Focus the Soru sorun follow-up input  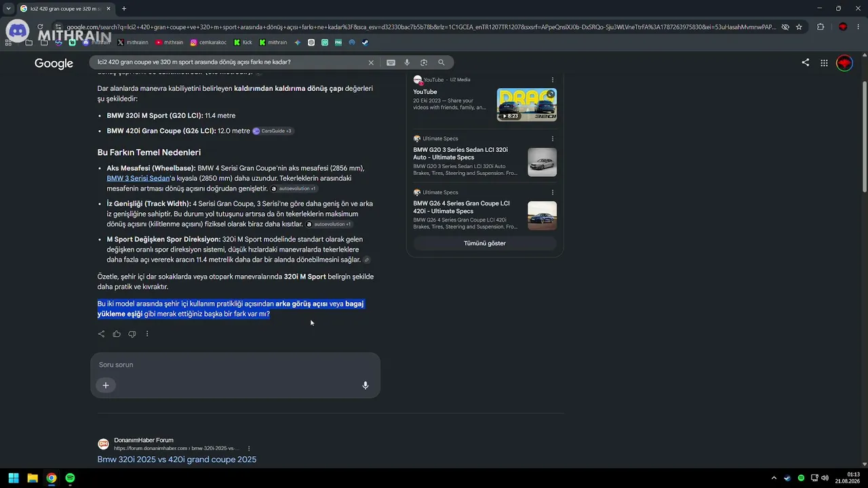(x=235, y=365)
